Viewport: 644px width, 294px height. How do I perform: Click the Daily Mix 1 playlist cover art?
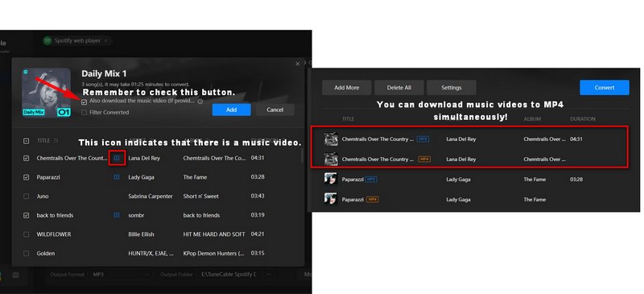(x=46, y=93)
